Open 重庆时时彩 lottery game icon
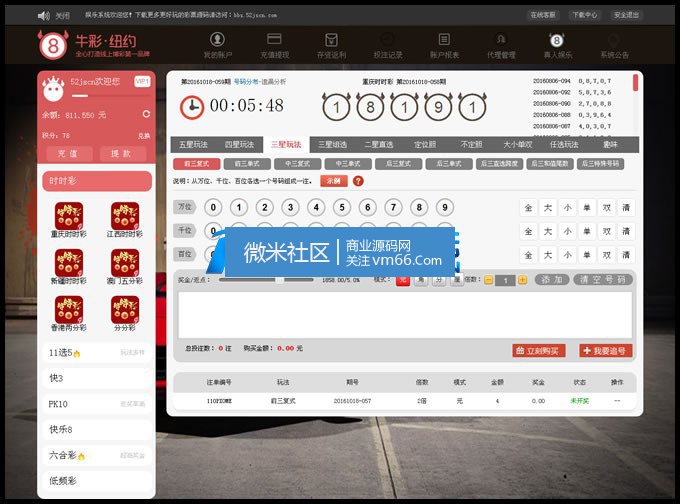Viewport: 680px width, 504px height. [x=69, y=216]
